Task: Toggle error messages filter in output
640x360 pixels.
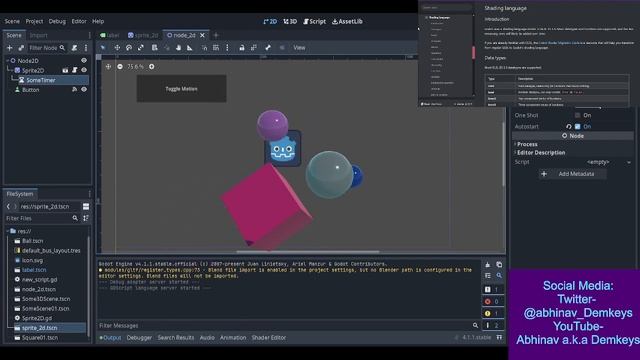Action: pos(493,302)
